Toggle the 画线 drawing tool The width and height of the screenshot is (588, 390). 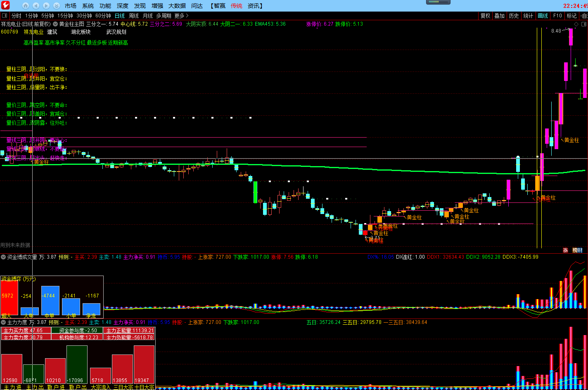point(543,16)
